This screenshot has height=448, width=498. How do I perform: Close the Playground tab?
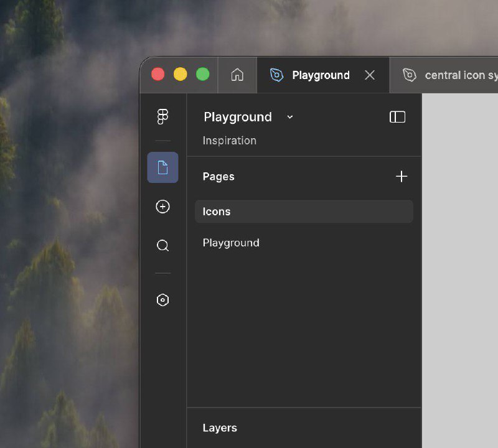[x=370, y=75]
